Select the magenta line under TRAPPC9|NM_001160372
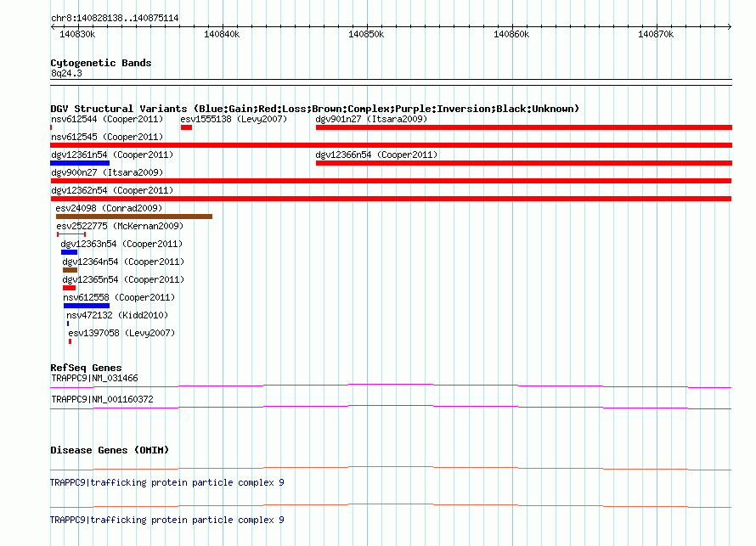Image resolution: width=756 pixels, height=546 pixels. click(391, 408)
